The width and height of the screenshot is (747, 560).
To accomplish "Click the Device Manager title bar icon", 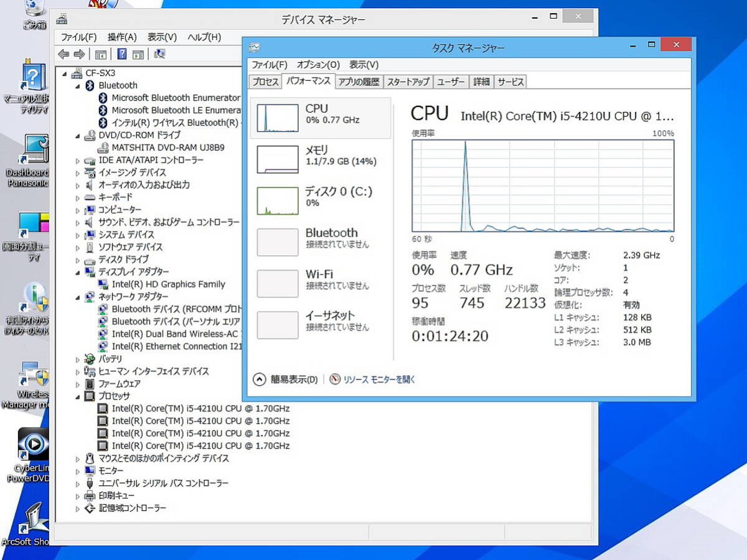I will (60, 19).
